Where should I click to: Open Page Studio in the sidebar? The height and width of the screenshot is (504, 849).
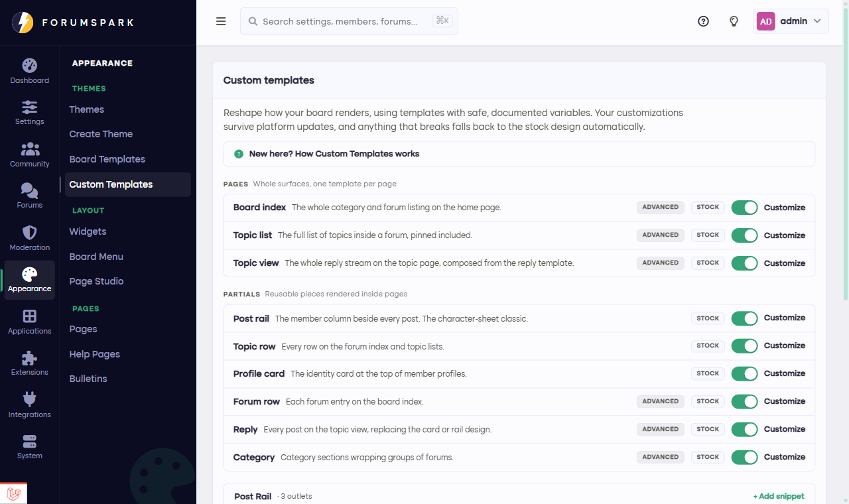pos(97,281)
